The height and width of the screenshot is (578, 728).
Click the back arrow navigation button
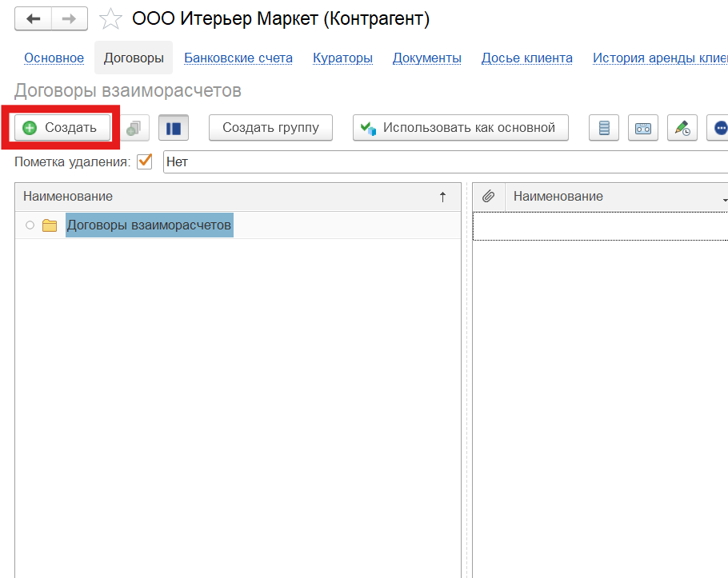pyautogui.click(x=34, y=19)
